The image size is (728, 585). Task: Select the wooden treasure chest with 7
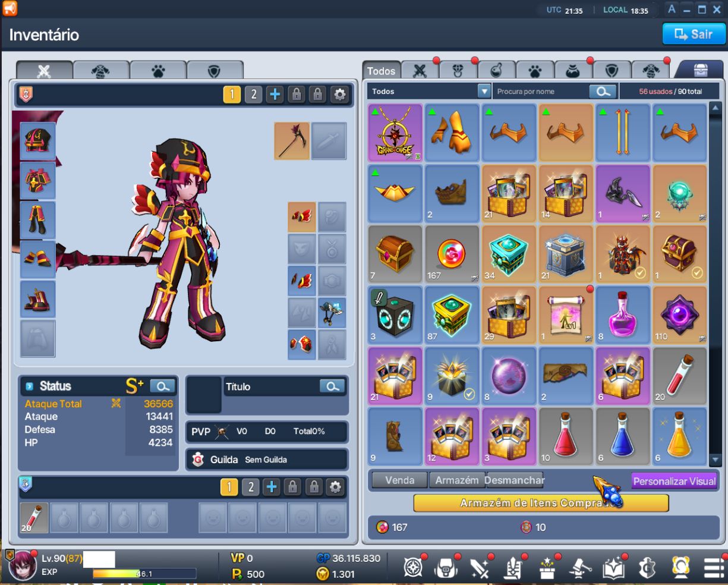tap(395, 253)
